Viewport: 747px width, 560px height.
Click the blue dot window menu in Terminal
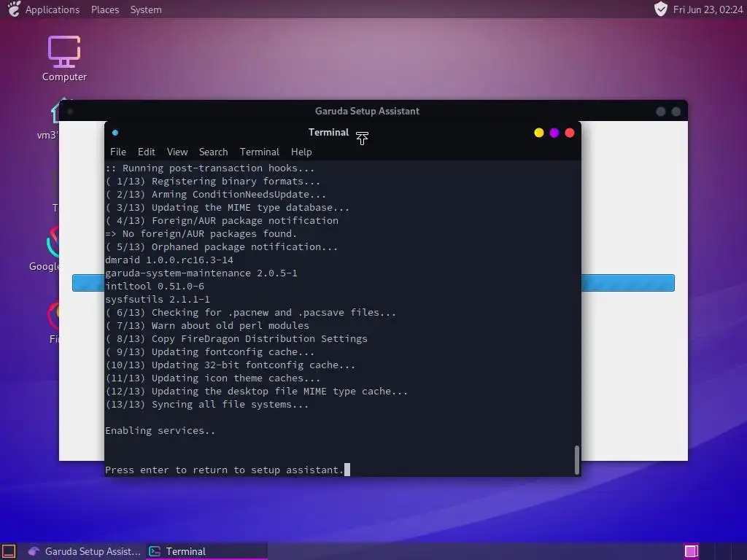115,133
